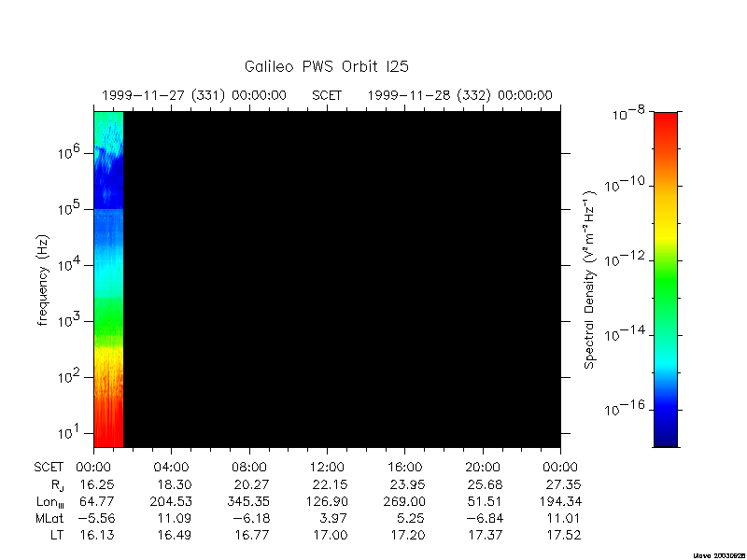The width and height of the screenshot is (747, 560).
Task: Click the 10^4 frequency tick label
Action: coord(68,264)
